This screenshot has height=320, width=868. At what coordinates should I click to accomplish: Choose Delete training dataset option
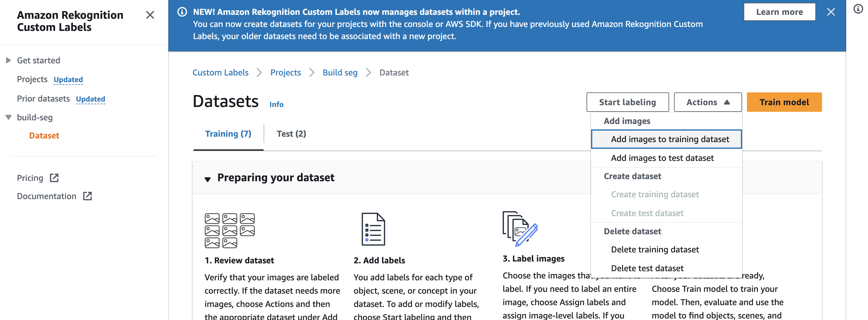click(666, 249)
